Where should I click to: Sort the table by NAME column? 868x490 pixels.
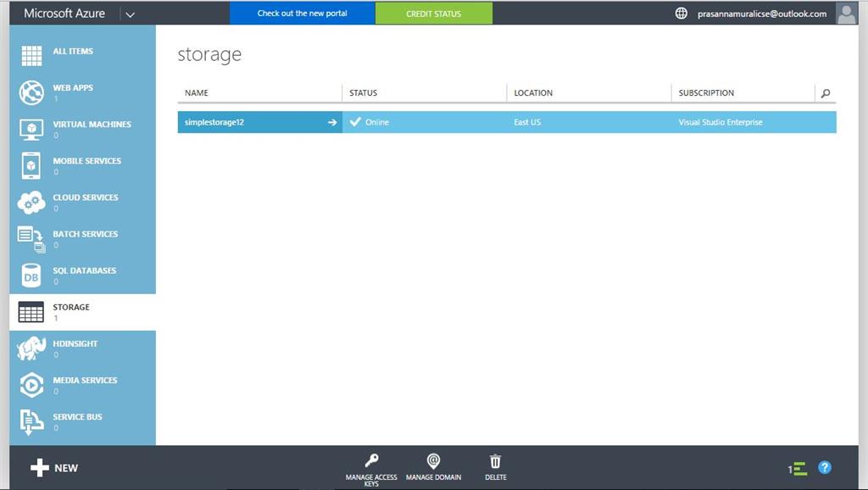tap(197, 93)
